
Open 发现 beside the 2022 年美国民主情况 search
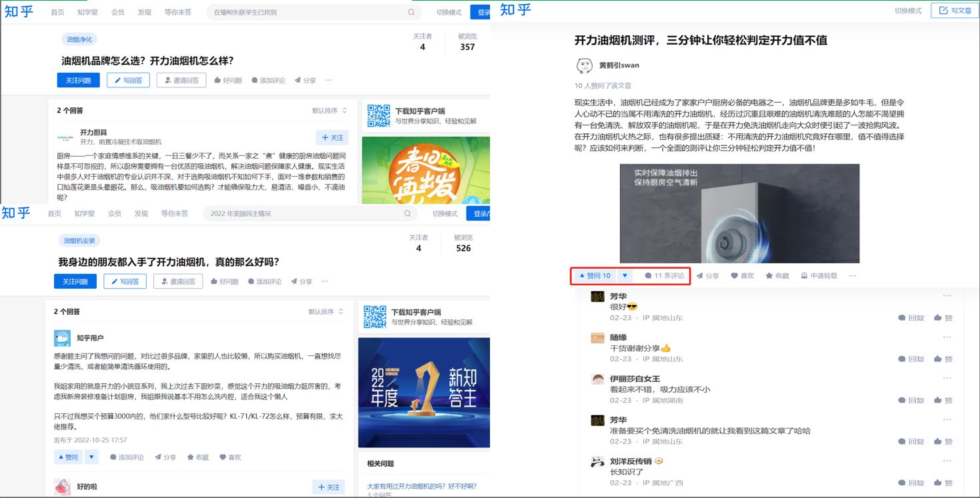[x=141, y=213]
